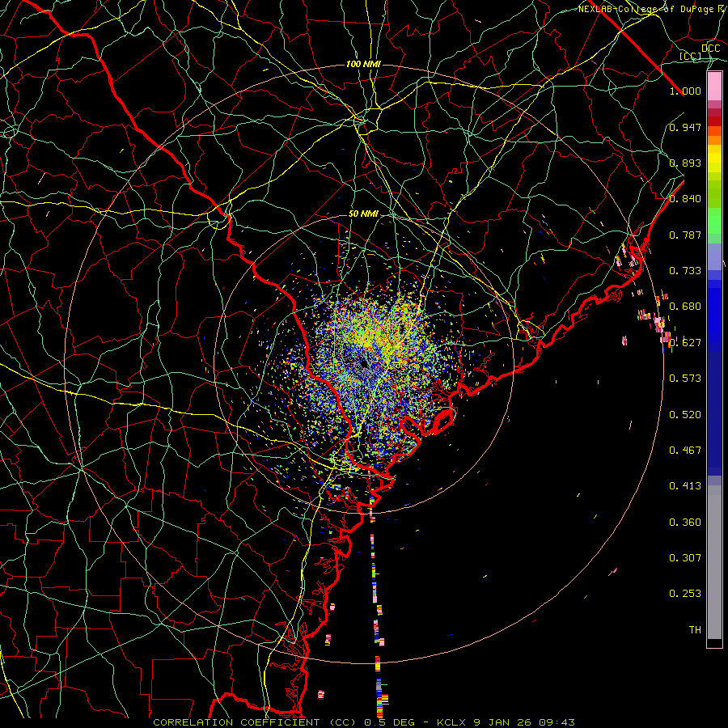The height and width of the screenshot is (728, 728).
Task: Pick the pink swatch at colorbar top
Action: tap(714, 87)
